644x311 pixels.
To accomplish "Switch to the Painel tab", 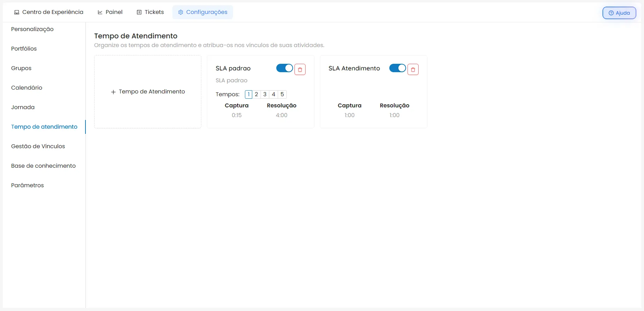I will (x=110, y=12).
